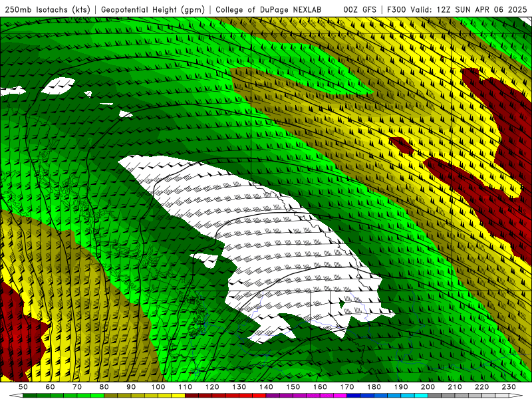Image resolution: width=532 pixels, height=399 pixels.
Task: Click the 80 label on the legend
Action: coord(104,387)
